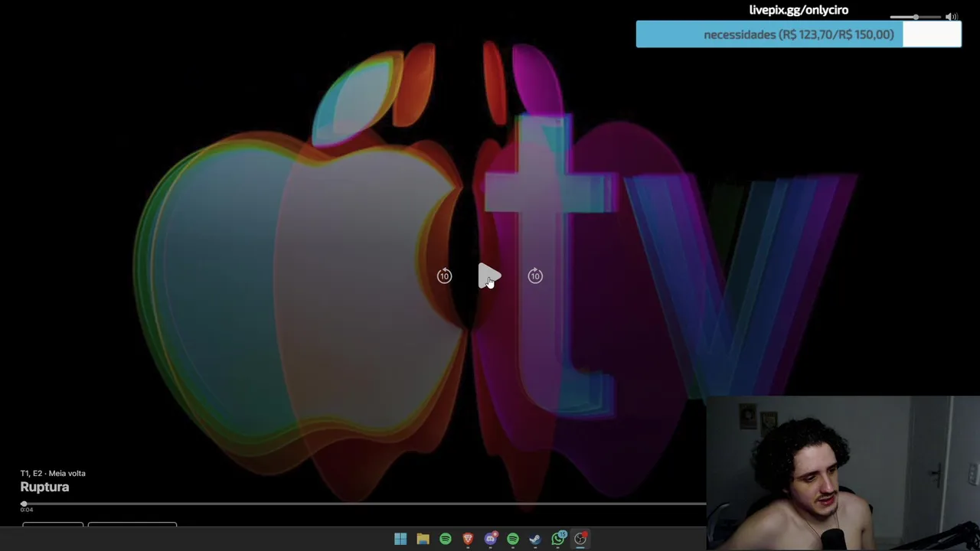Adjust the player volume slider

915,17
